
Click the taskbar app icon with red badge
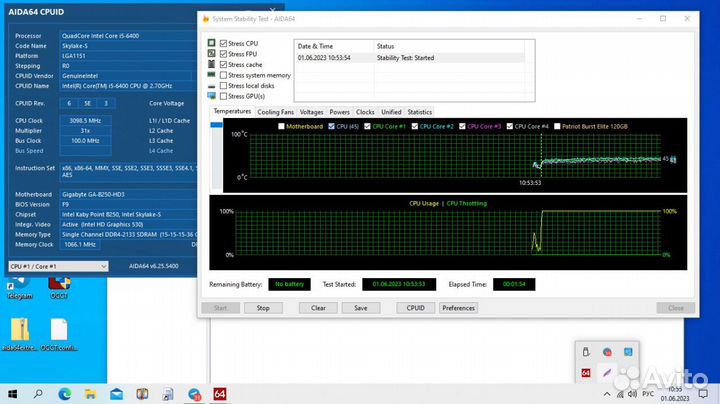(x=194, y=394)
